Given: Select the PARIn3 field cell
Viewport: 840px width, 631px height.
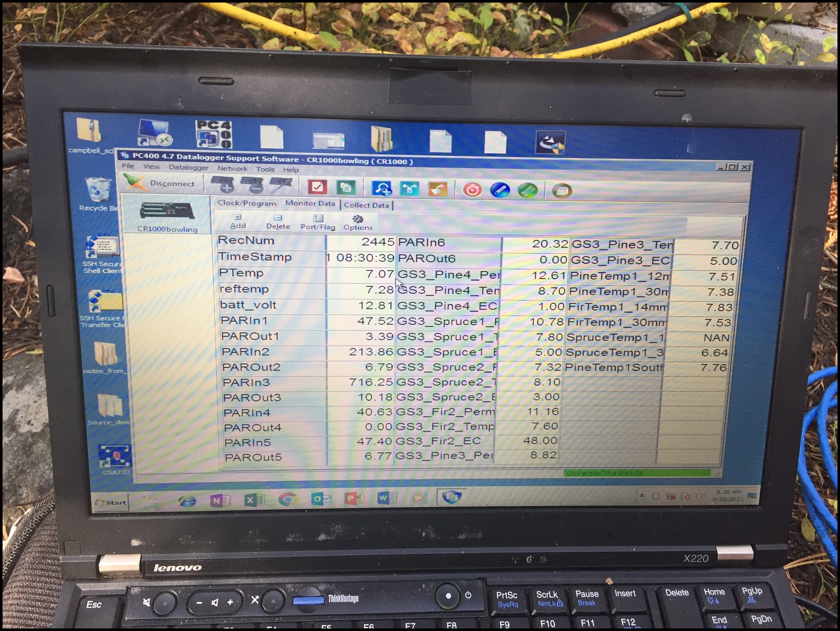Looking at the screenshot, I should pos(274,382).
